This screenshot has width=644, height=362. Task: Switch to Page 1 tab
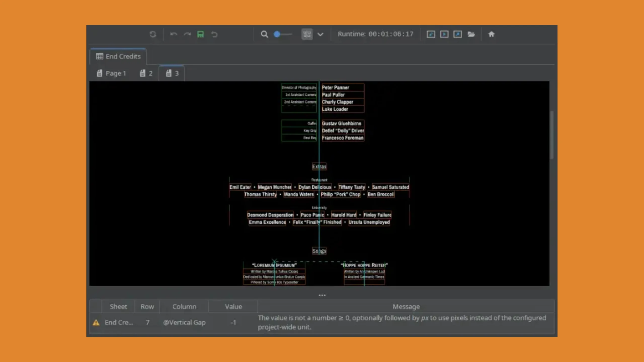coord(111,73)
